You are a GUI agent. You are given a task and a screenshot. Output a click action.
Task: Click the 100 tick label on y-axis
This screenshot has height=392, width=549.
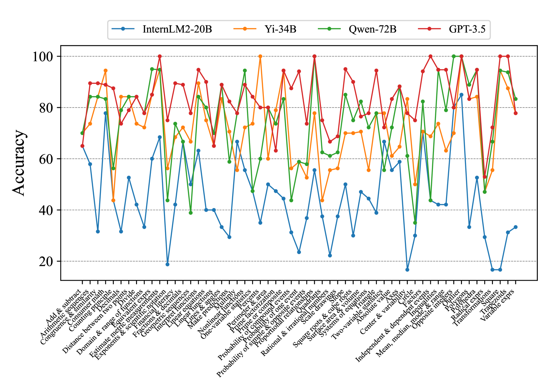(43, 57)
